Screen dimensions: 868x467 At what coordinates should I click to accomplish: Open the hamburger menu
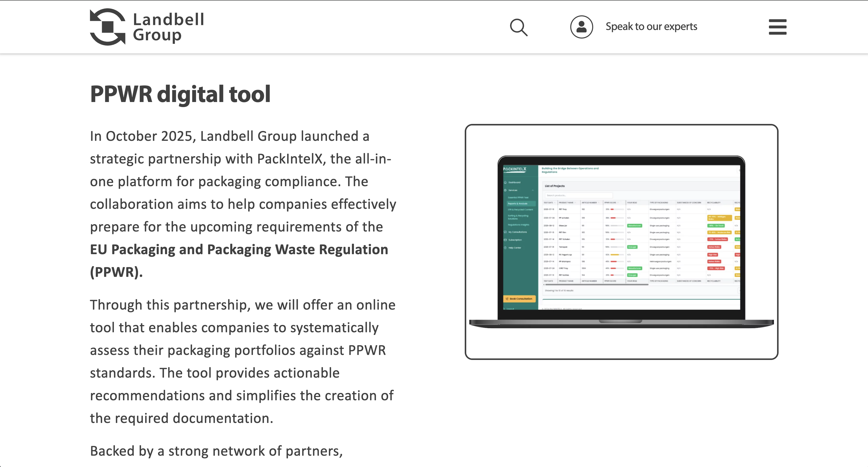click(x=777, y=27)
